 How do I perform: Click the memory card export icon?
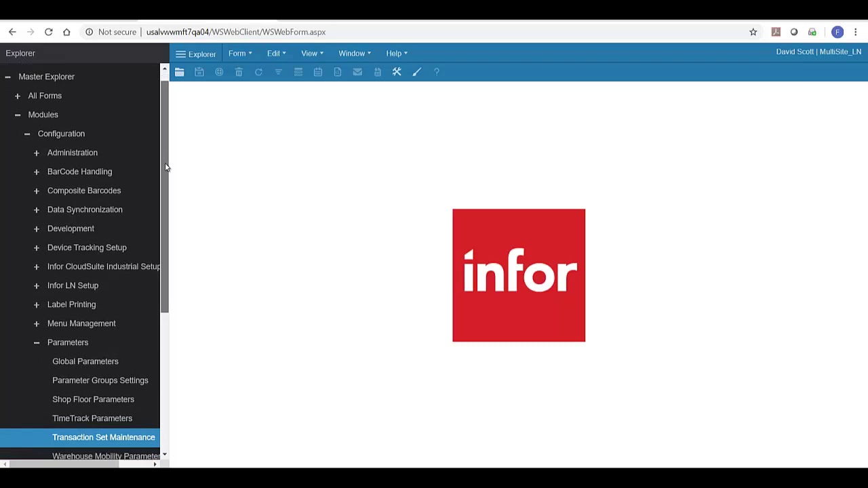378,72
